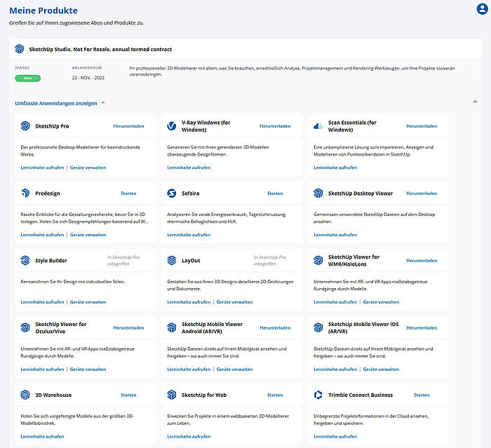Viewport: 491px width, 448px height.
Task: Open 'Geräte verwalten' for Predesign
Action: (88, 234)
